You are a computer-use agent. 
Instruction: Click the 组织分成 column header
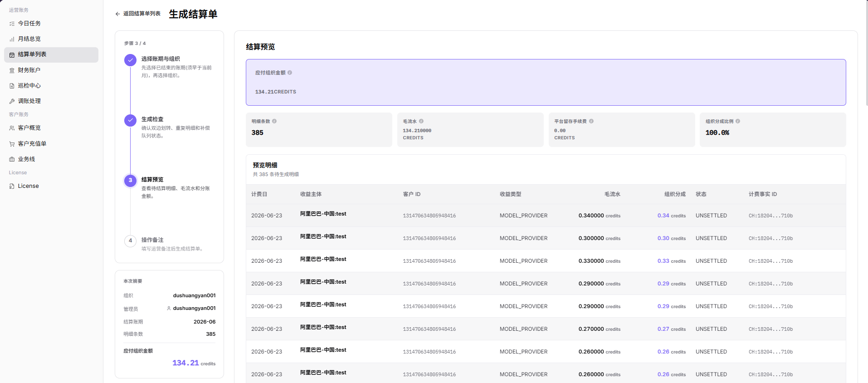(x=675, y=194)
